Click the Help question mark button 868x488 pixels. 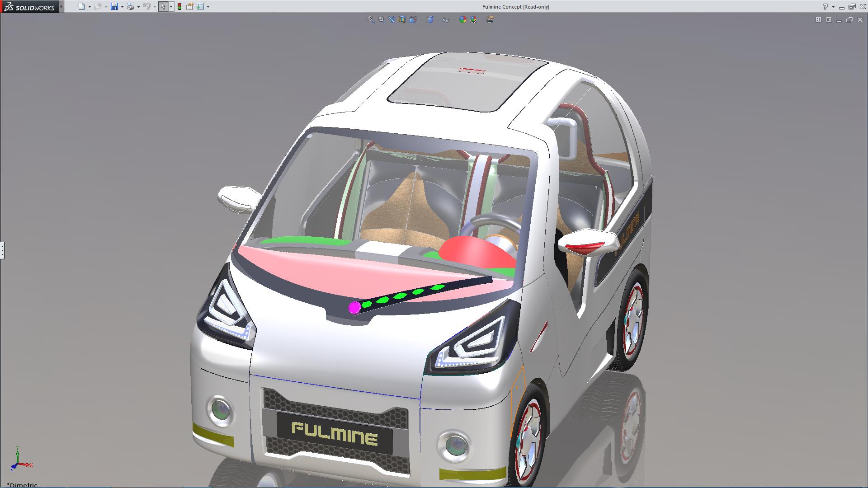[825, 6]
